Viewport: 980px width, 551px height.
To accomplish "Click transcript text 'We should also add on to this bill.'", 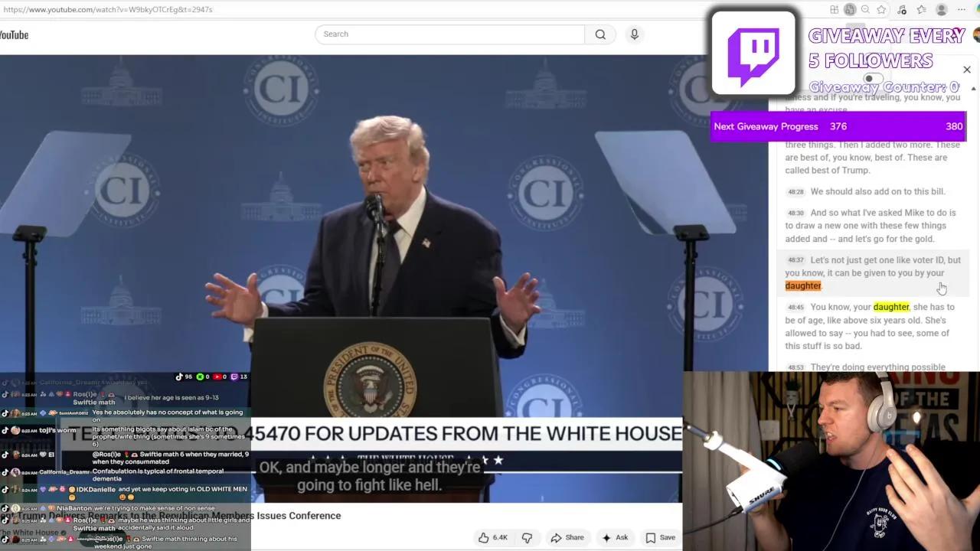I will click(x=877, y=192).
